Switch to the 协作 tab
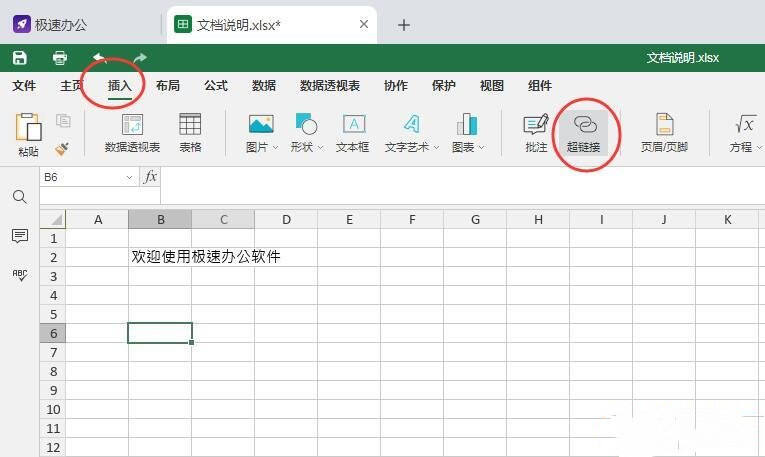The height and width of the screenshot is (457, 765). (x=396, y=86)
